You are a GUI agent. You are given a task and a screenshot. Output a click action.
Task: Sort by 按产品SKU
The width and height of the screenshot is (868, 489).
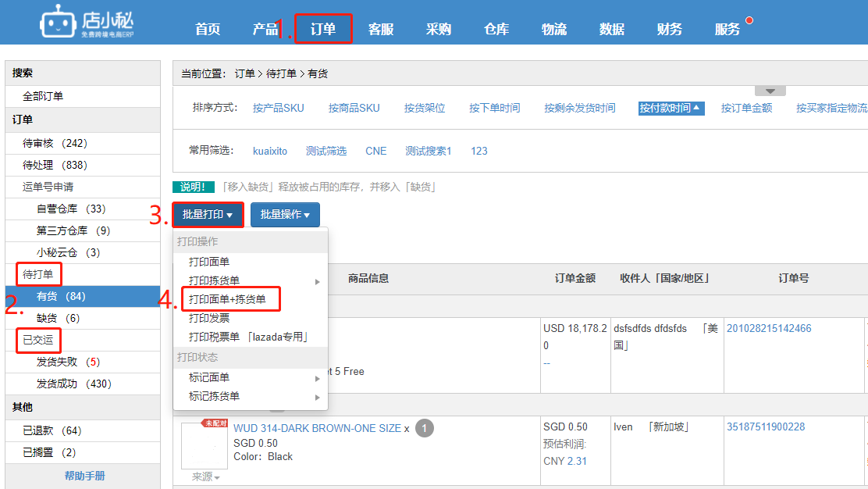tap(279, 108)
